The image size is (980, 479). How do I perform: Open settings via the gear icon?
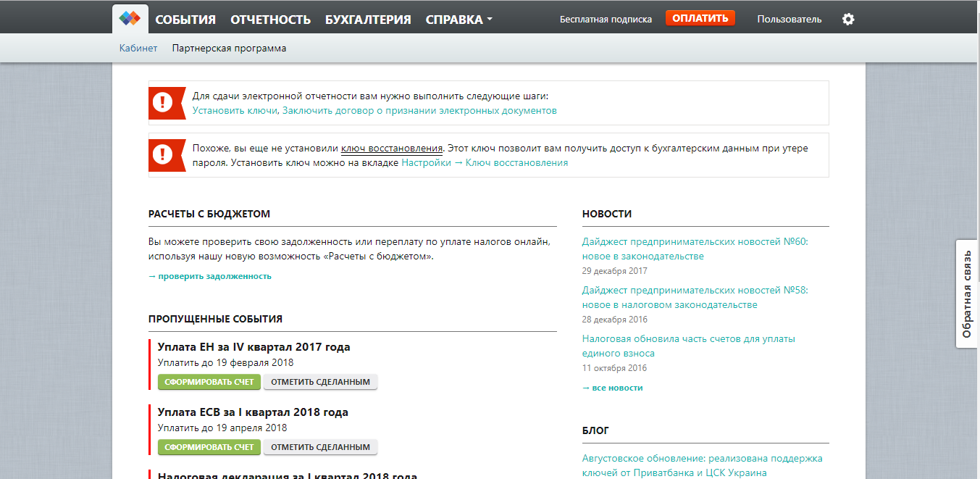848,20
